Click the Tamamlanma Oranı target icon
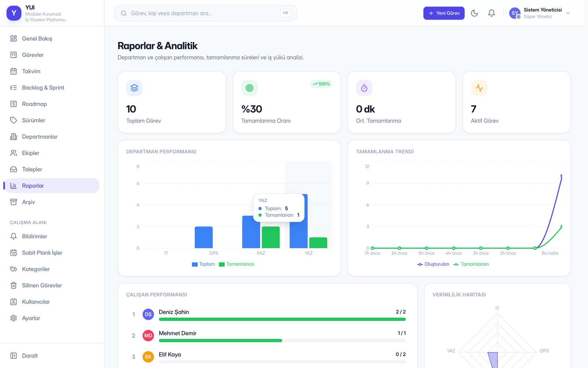Viewport: 588px width, 368px height. [x=250, y=88]
